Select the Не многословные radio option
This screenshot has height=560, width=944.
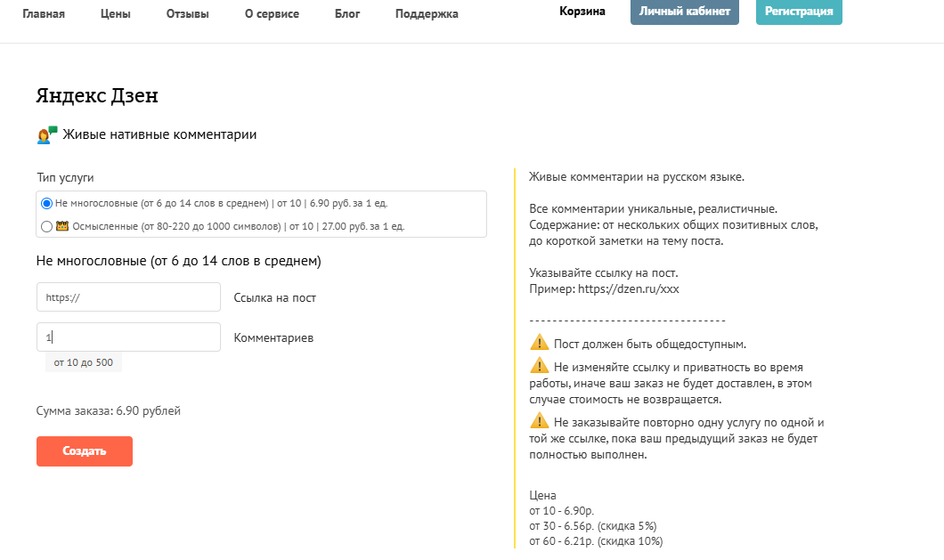tap(46, 204)
